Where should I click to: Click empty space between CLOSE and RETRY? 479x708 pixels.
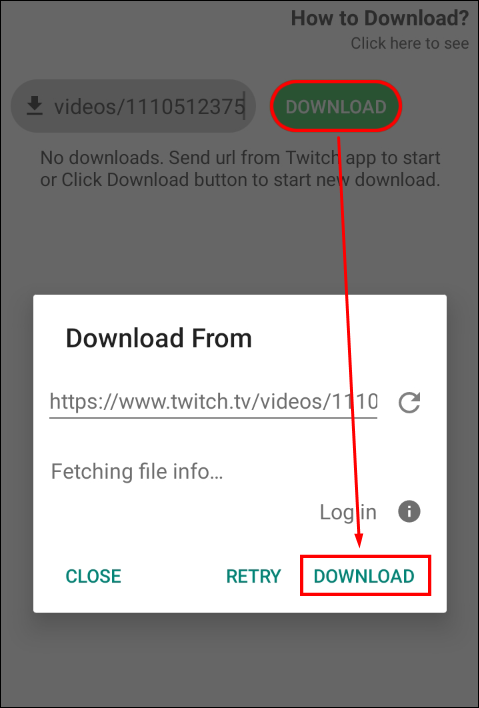174,576
